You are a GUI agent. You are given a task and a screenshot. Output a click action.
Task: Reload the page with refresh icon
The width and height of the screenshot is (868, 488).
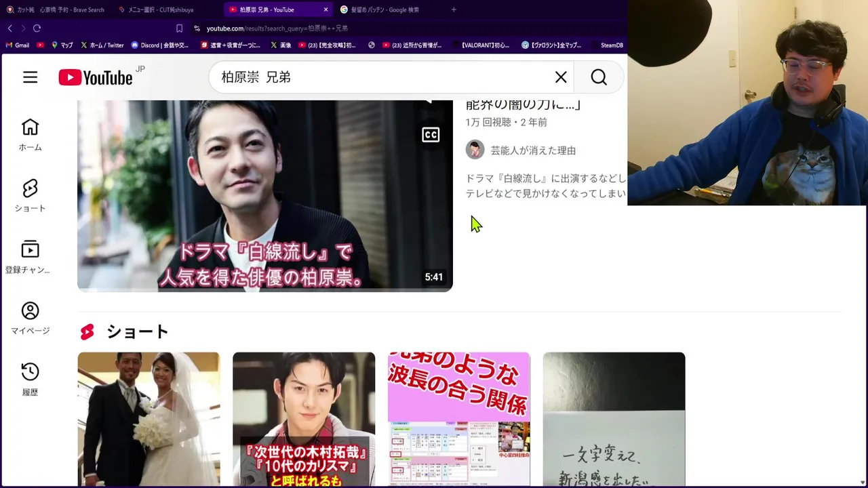click(x=37, y=28)
